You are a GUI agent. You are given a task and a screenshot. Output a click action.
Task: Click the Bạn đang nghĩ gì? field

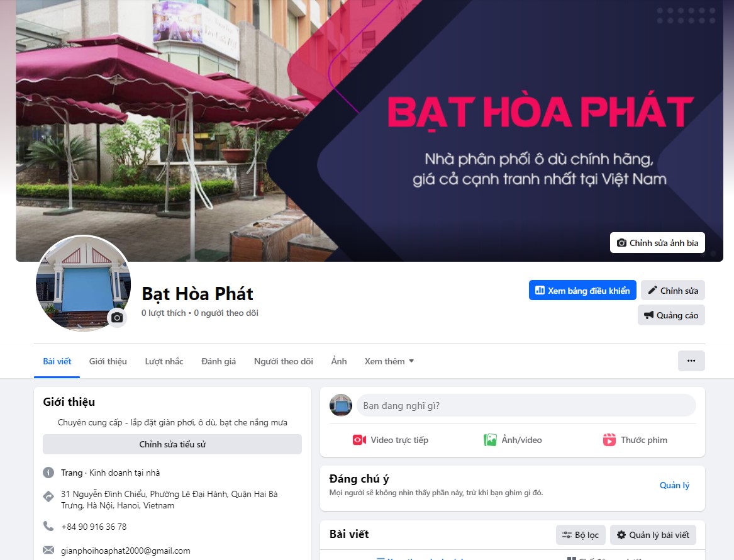point(526,405)
